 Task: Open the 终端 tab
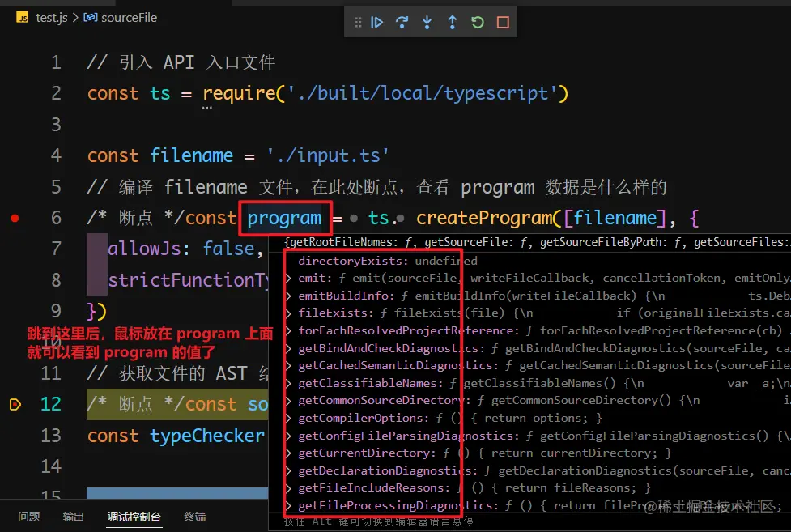(x=195, y=517)
